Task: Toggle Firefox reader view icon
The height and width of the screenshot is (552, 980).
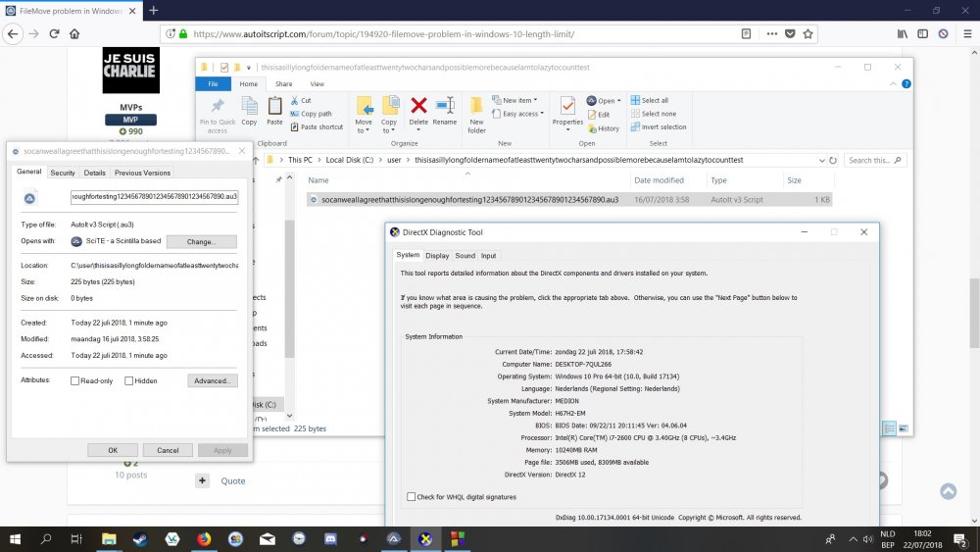Action: point(746,33)
